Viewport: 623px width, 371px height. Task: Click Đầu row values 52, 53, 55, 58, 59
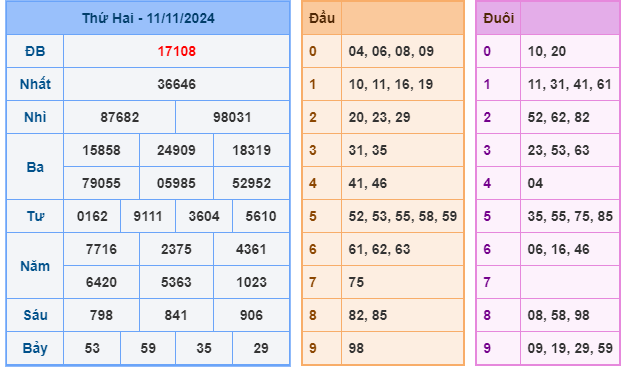[x=403, y=216]
